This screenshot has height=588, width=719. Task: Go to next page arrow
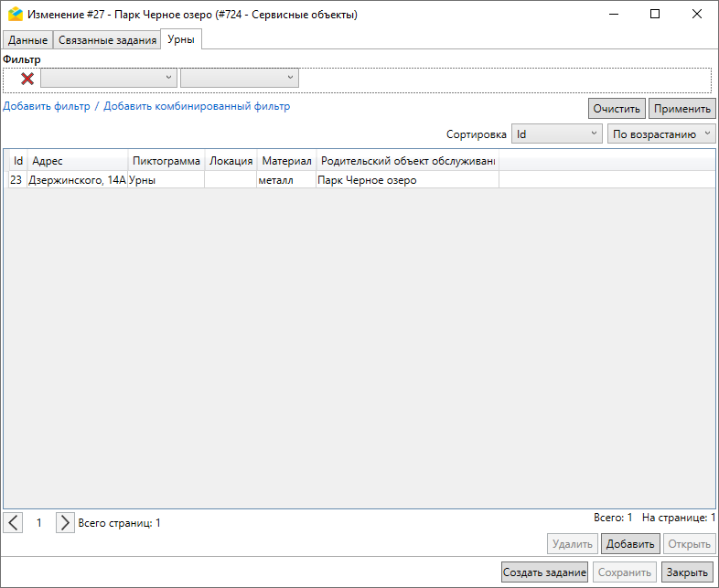pyautogui.click(x=65, y=522)
